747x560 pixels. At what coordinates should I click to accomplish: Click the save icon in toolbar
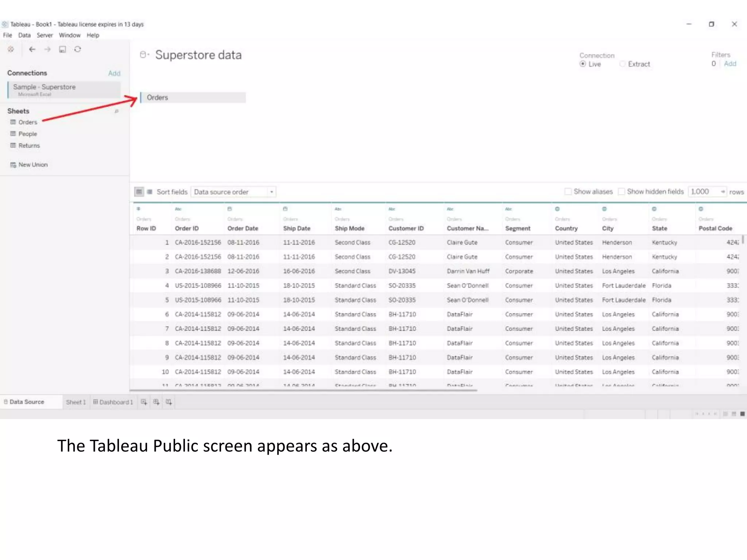click(x=62, y=49)
